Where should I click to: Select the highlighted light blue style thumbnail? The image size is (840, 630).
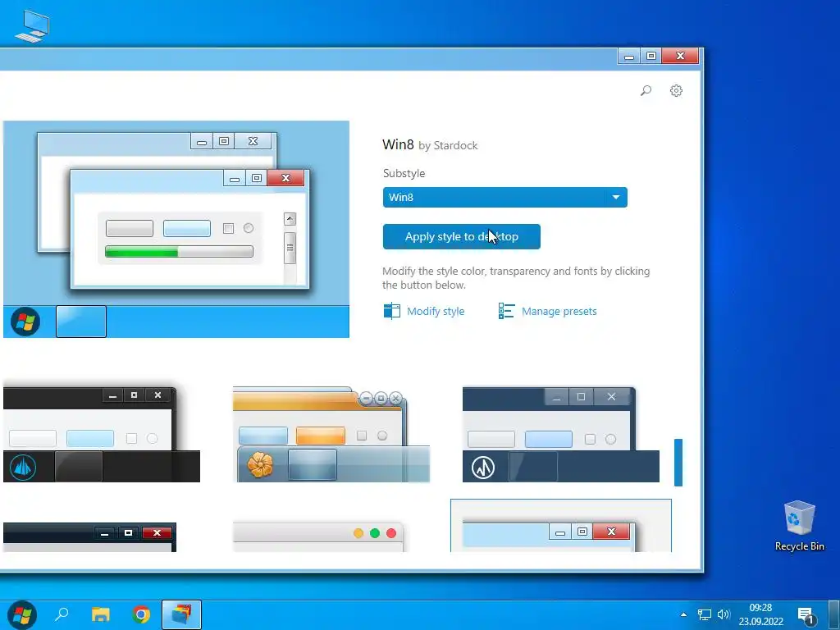[561, 526]
